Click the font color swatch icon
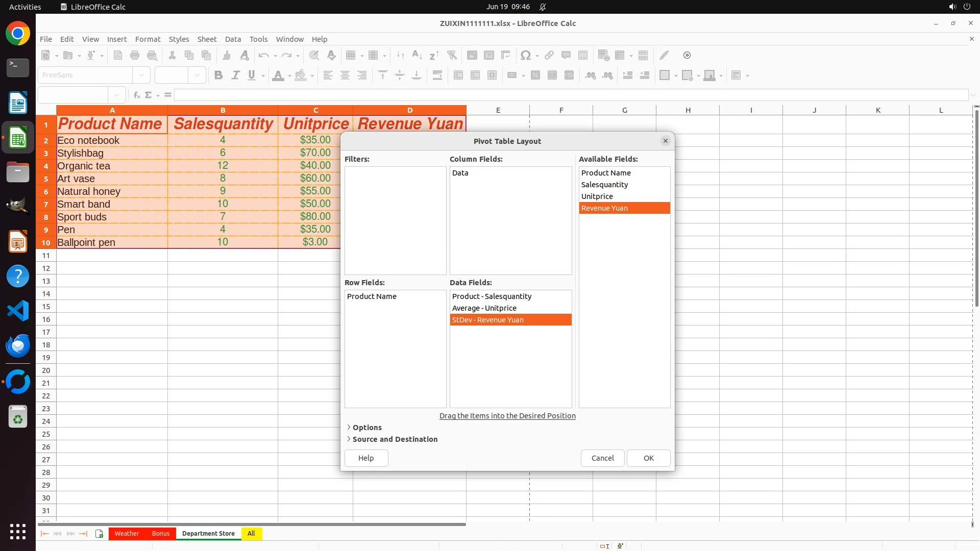 tap(278, 76)
